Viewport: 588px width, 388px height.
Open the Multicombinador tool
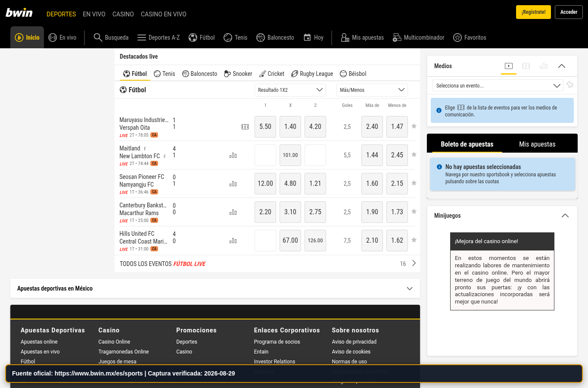[x=418, y=38]
